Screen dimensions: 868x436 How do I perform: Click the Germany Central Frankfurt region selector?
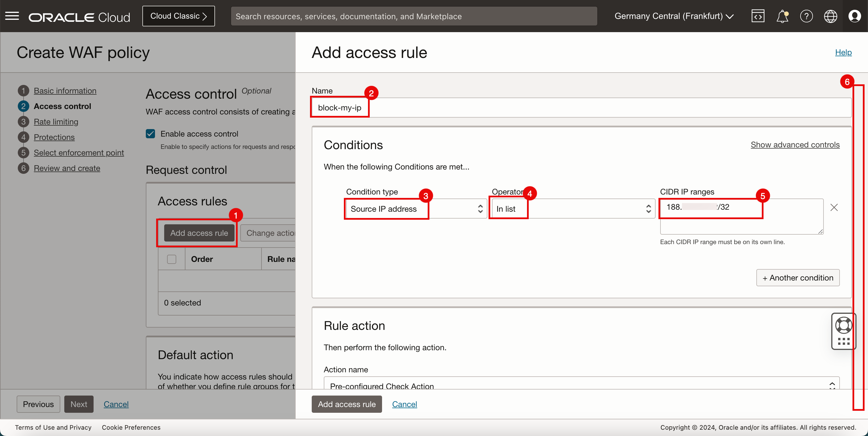(674, 15)
